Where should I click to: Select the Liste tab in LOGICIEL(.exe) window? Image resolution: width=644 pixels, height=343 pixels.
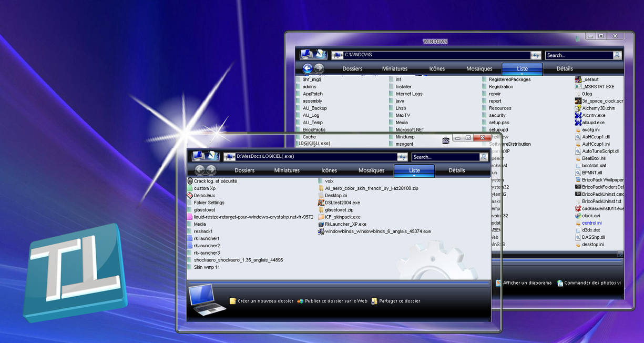click(x=414, y=170)
